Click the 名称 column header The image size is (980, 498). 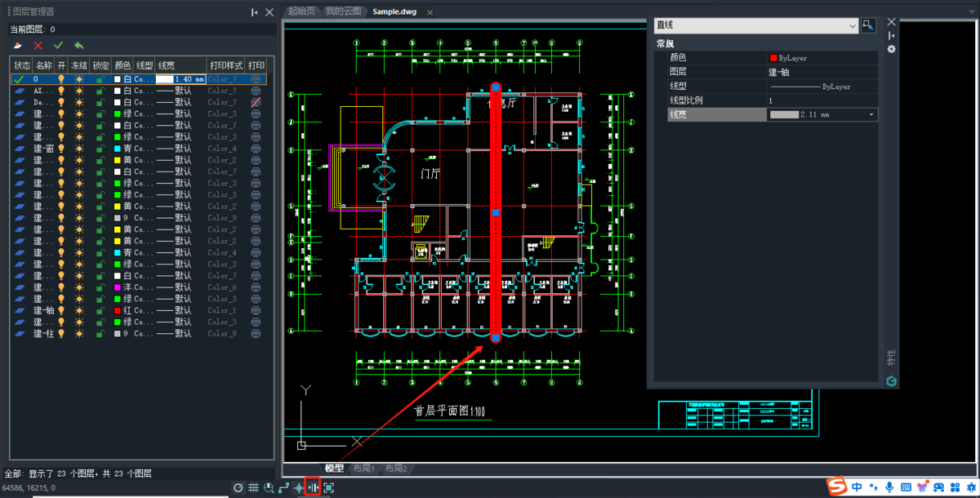click(x=44, y=65)
